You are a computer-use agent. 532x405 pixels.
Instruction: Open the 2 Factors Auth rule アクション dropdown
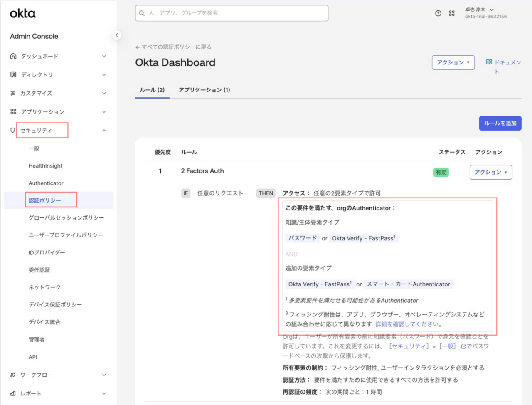click(490, 172)
